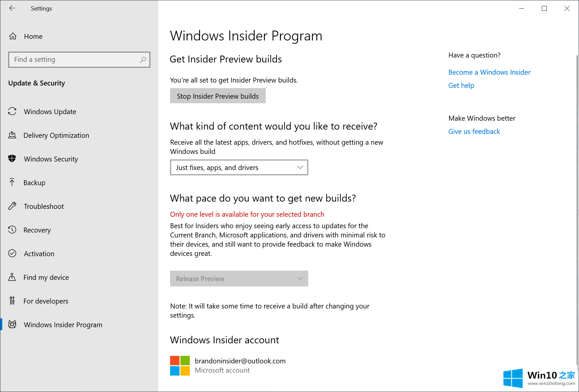This screenshot has height=392, width=579.
Task: Maximize the Settings window
Action: 544,8
